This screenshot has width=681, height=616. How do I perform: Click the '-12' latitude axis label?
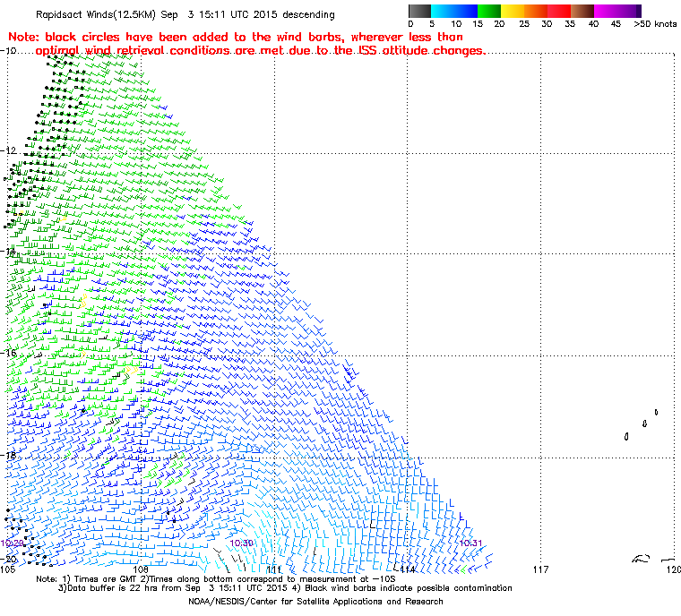(9, 150)
